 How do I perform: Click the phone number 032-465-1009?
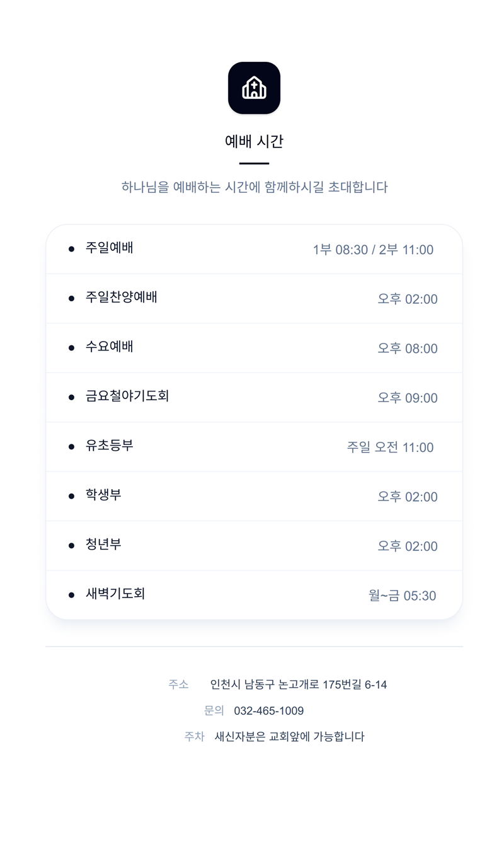point(269,711)
